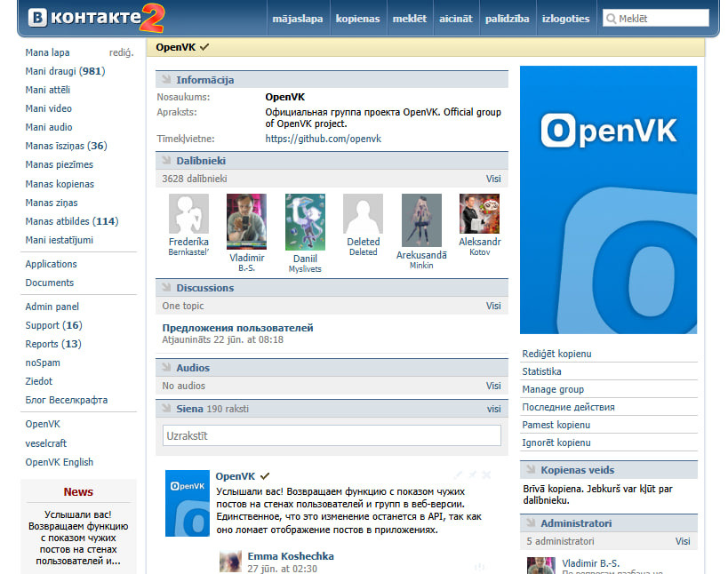Open Reports (13) link
This screenshot has width=728, height=574.
coord(53,344)
